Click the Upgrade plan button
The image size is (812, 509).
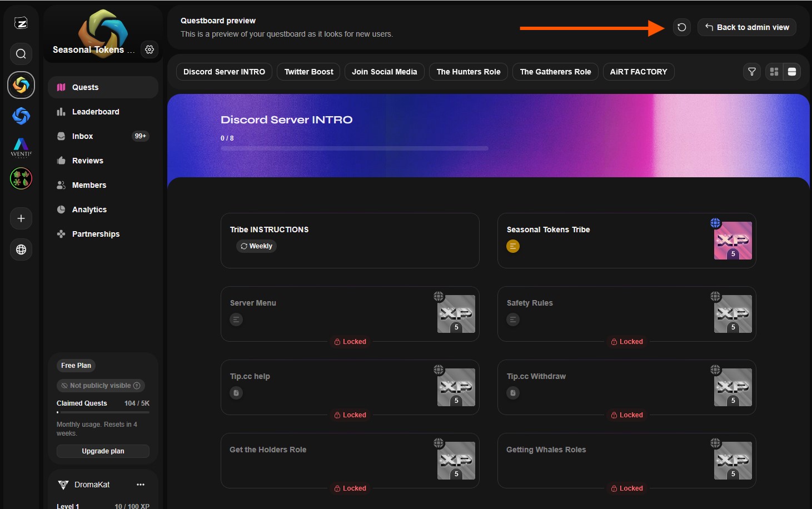(x=103, y=451)
